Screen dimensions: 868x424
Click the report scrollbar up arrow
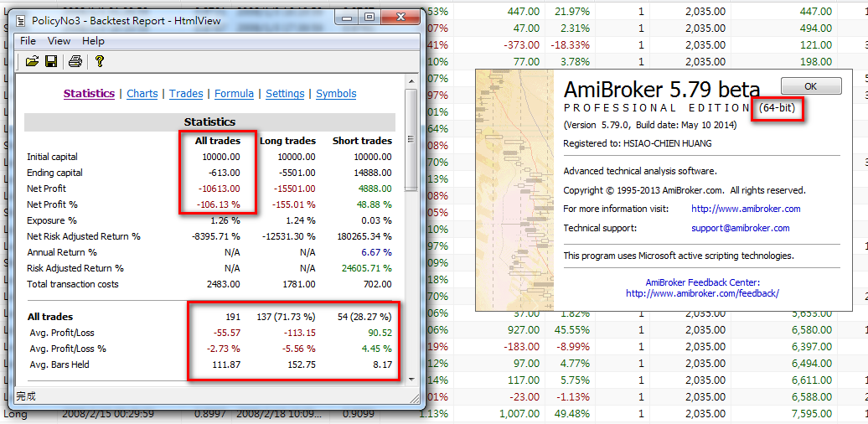point(411,82)
